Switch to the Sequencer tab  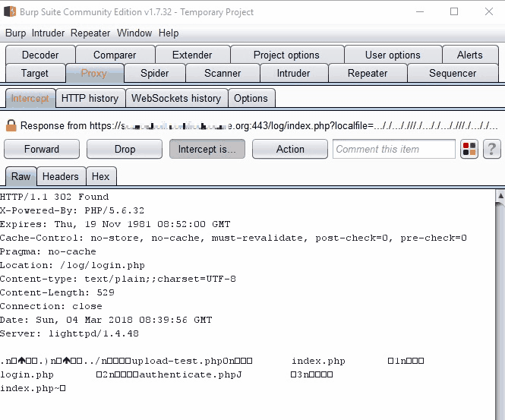point(453,73)
